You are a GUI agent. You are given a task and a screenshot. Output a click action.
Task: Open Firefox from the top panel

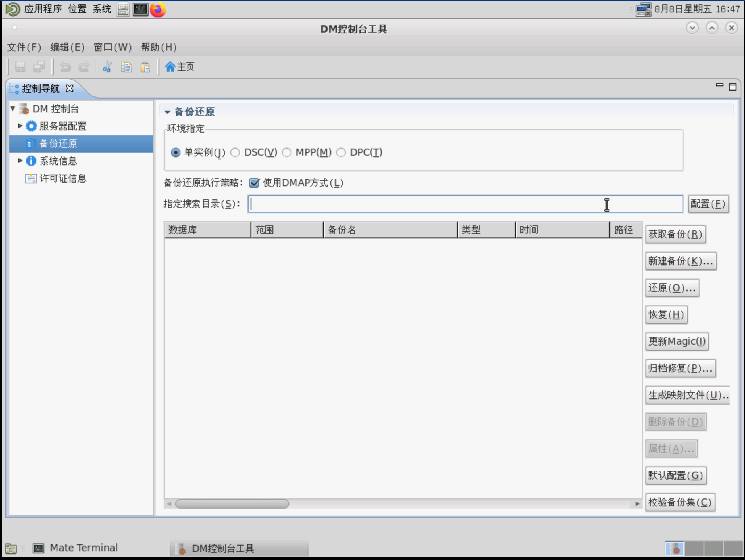(x=158, y=9)
